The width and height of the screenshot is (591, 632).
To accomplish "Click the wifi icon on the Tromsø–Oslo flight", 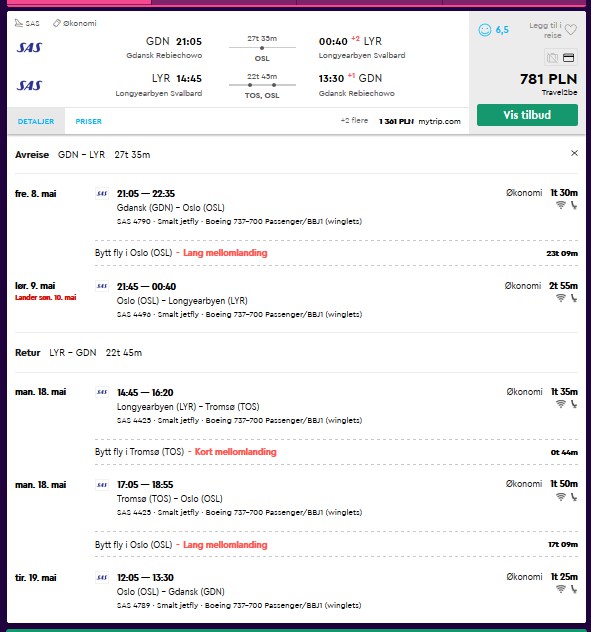I will pos(560,497).
